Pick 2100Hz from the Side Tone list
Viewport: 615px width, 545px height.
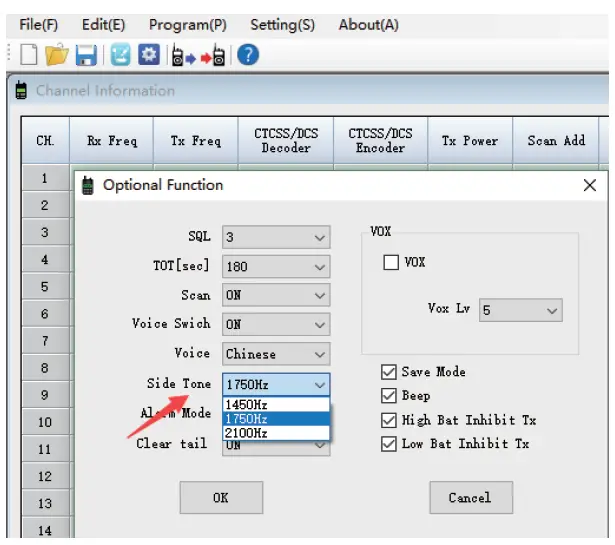(276, 433)
